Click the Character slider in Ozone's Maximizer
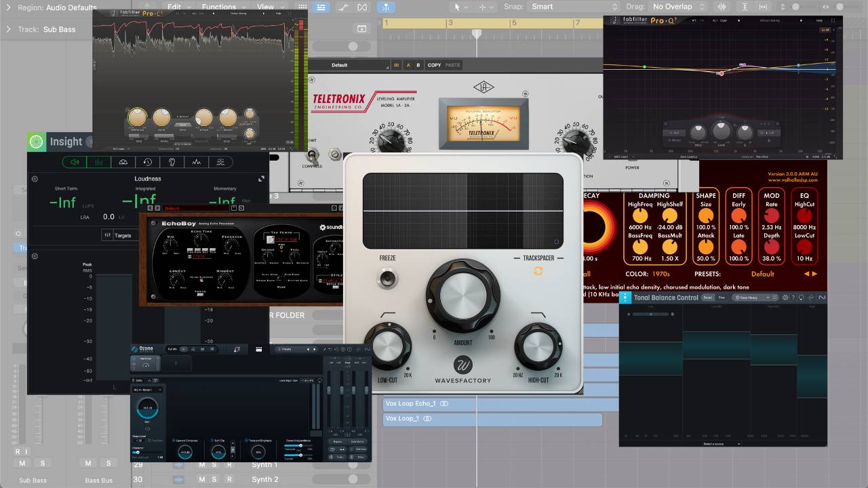 pos(136,453)
